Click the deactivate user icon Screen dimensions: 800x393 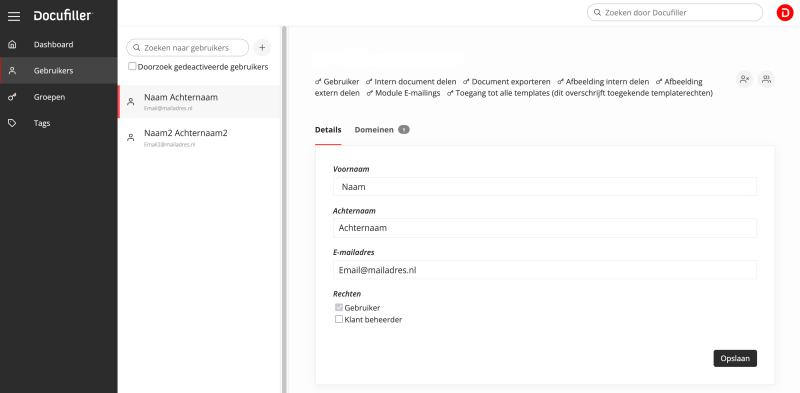[744, 79]
